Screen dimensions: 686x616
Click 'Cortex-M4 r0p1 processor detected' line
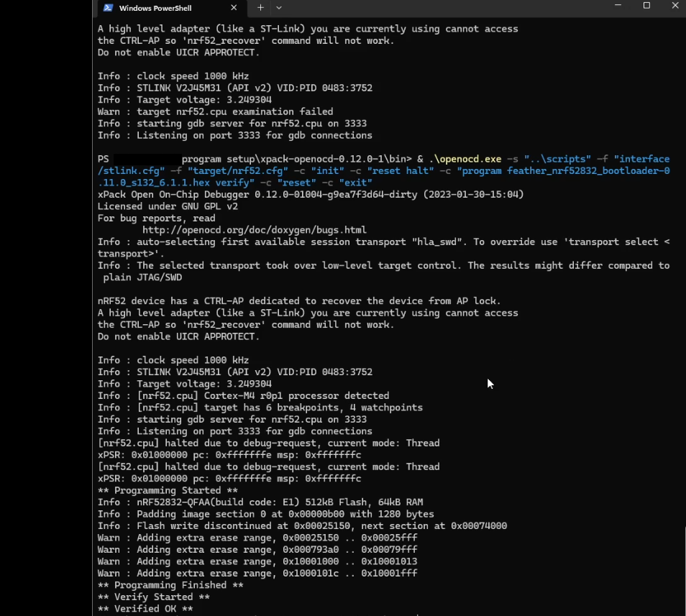coord(243,395)
